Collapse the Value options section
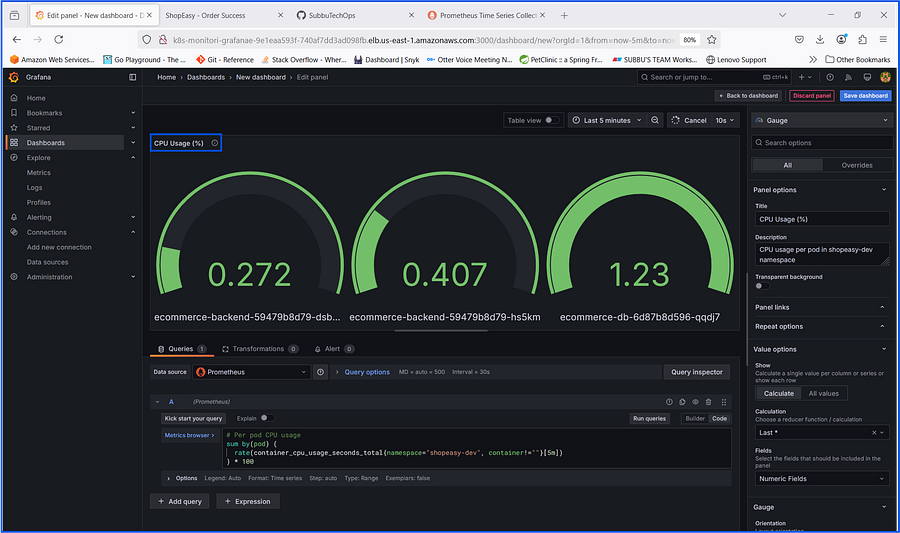The height and width of the screenshot is (533, 900). [x=821, y=349]
